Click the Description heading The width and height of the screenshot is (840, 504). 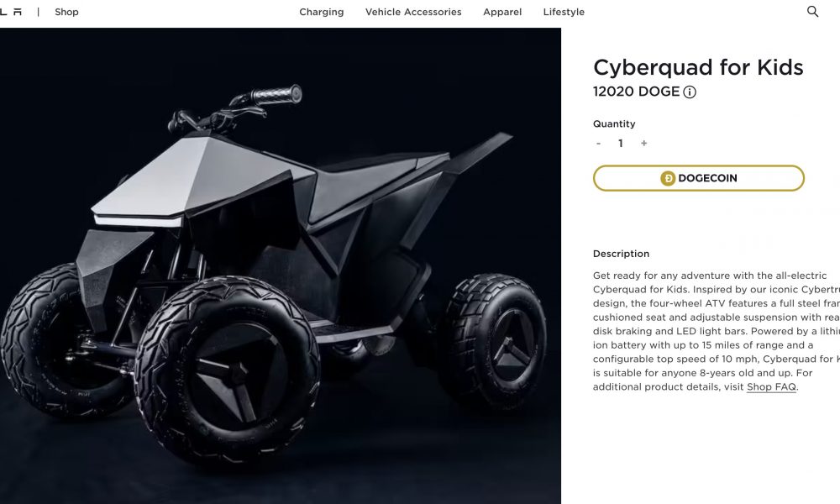click(x=621, y=254)
